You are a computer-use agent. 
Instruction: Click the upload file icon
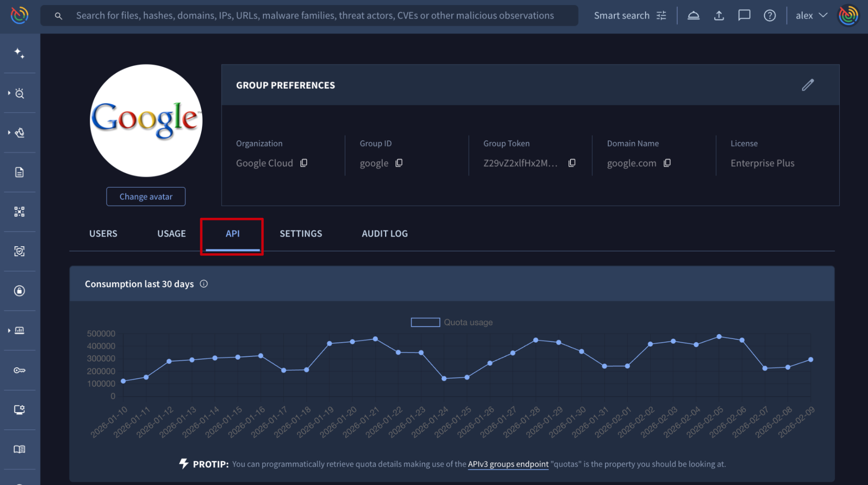(719, 16)
